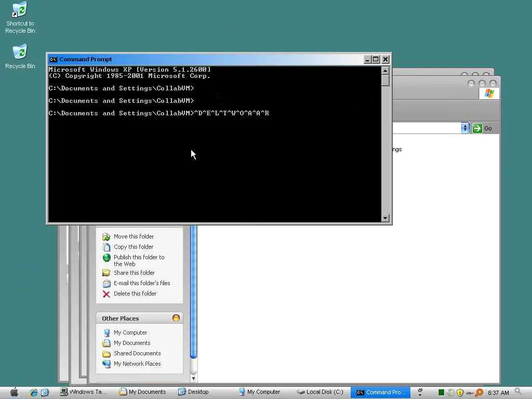Click the My Network Places icon

coord(106,364)
